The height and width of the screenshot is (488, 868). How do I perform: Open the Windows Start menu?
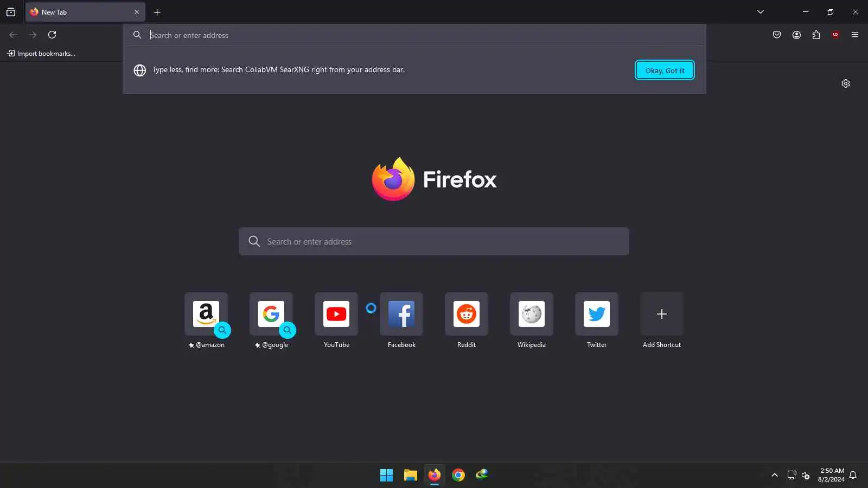(x=386, y=475)
